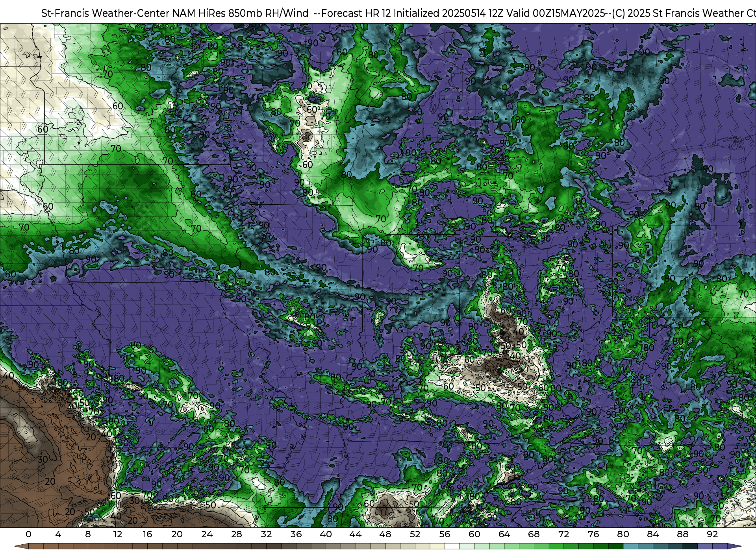Click the white swatch below 56 on the colorbar
Screen dimensions: 756x551
452,546
